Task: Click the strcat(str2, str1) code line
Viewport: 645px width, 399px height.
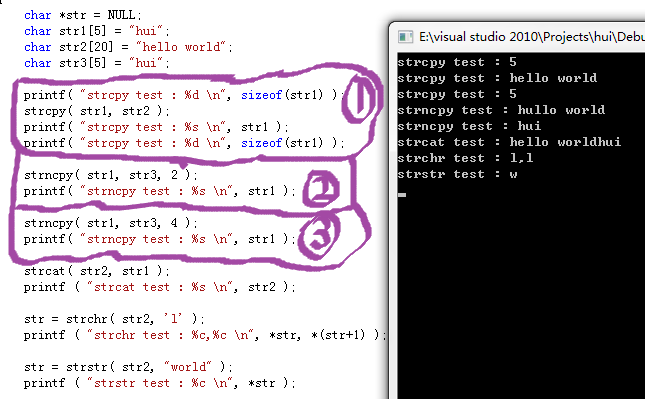Action: pos(97,271)
